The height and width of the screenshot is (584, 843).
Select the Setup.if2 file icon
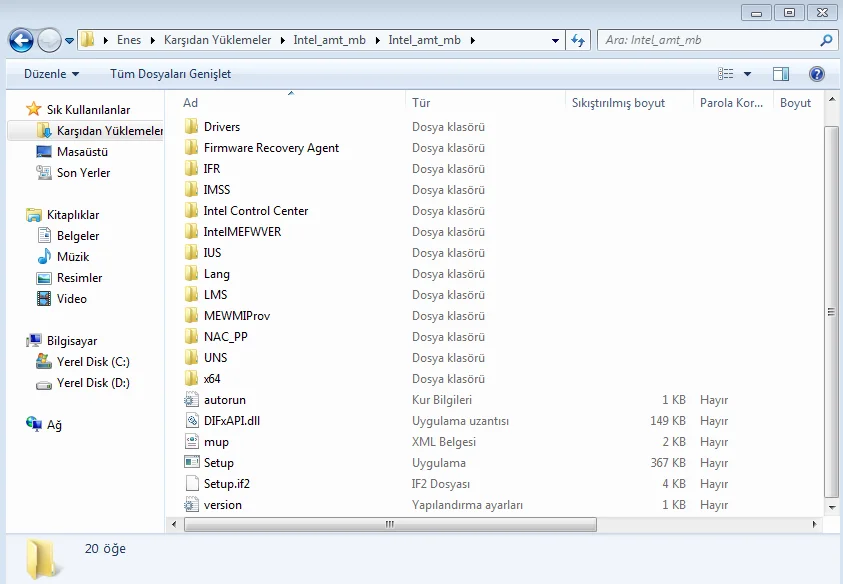(191, 483)
